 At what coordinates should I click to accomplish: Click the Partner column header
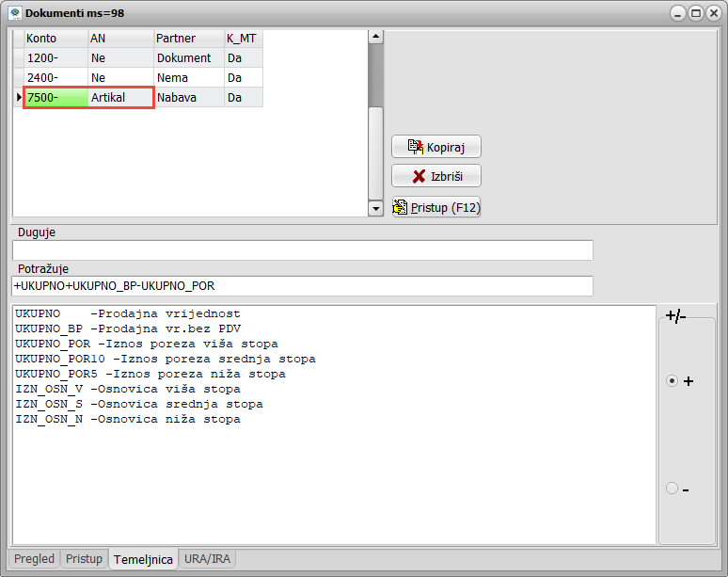[x=188, y=39]
